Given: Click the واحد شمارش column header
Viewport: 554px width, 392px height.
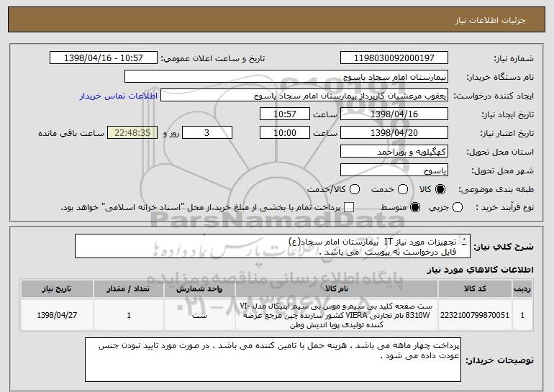Looking at the screenshot, I should point(199,289).
